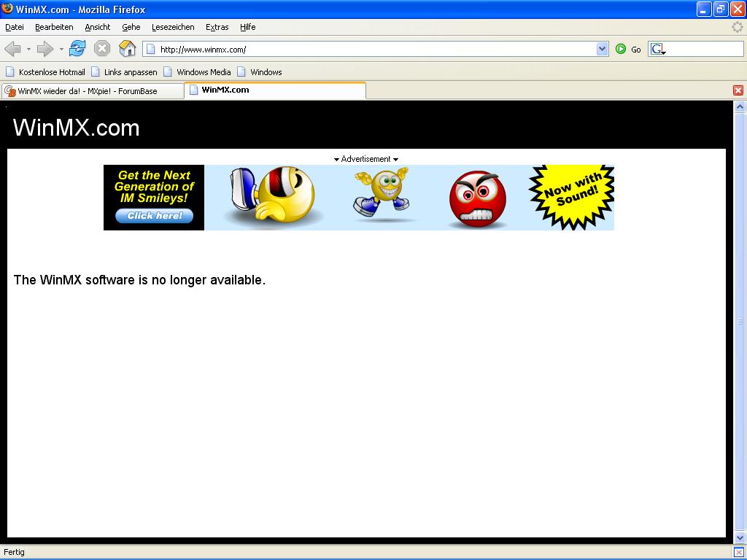747x560 pixels.
Task: Close the current tab with red X
Action: (738, 90)
